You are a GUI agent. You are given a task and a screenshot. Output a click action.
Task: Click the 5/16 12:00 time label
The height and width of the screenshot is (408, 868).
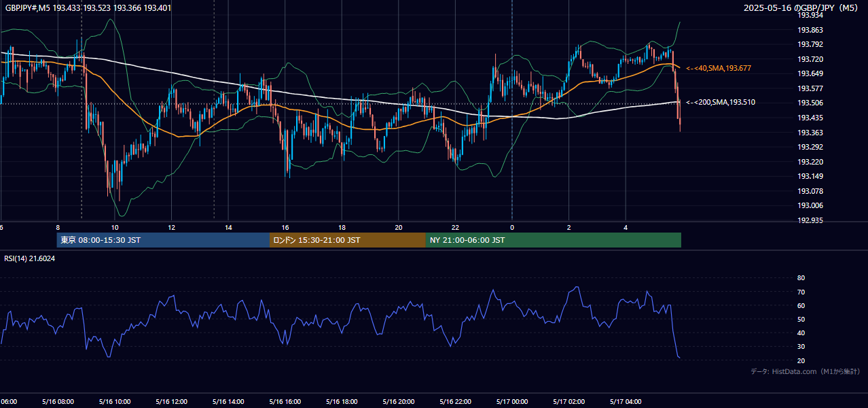(171, 402)
